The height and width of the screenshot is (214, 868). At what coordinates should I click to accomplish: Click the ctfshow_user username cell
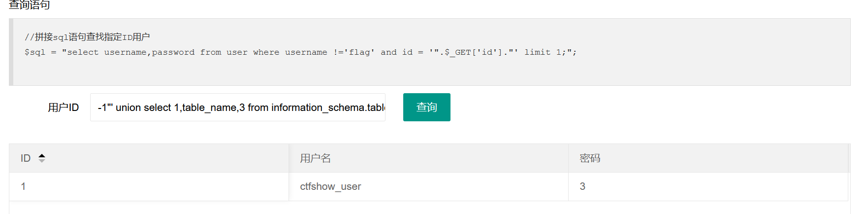pos(330,186)
